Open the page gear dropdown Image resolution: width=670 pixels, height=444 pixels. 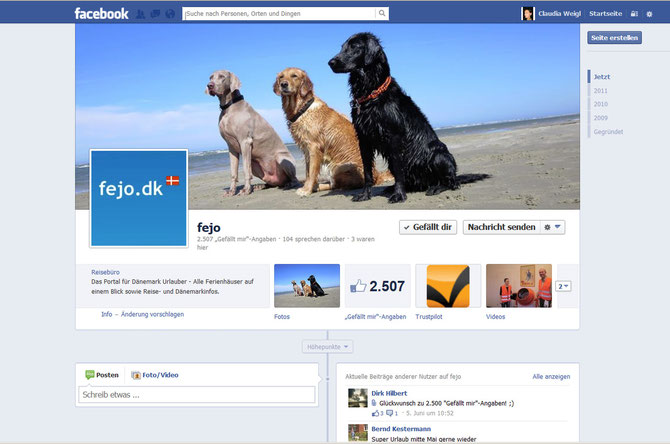(552, 227)
